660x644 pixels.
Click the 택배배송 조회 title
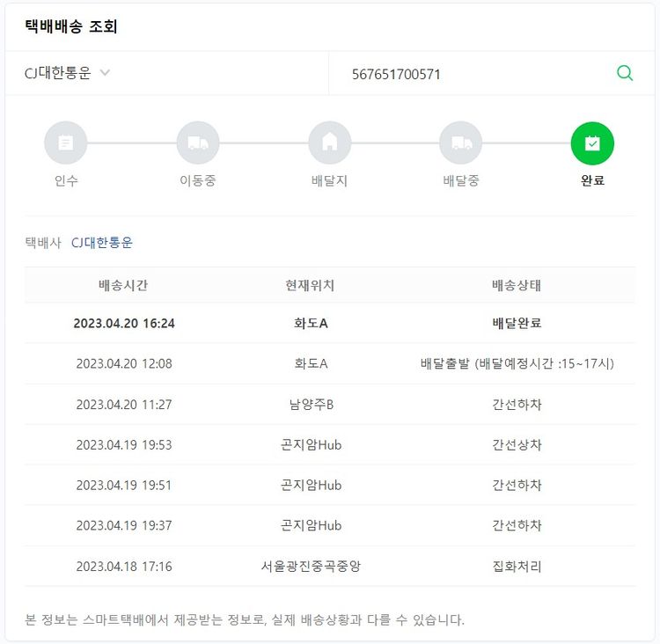(71, 26)
